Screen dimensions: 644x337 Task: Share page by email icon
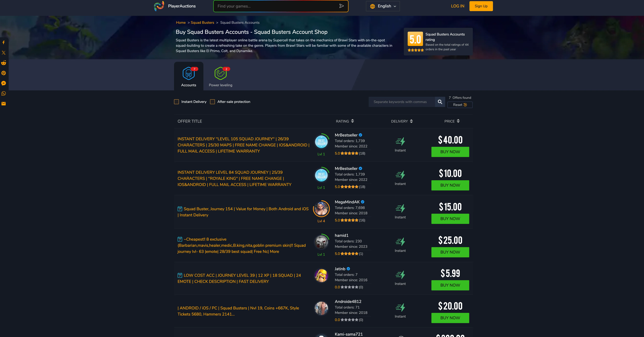3,104
